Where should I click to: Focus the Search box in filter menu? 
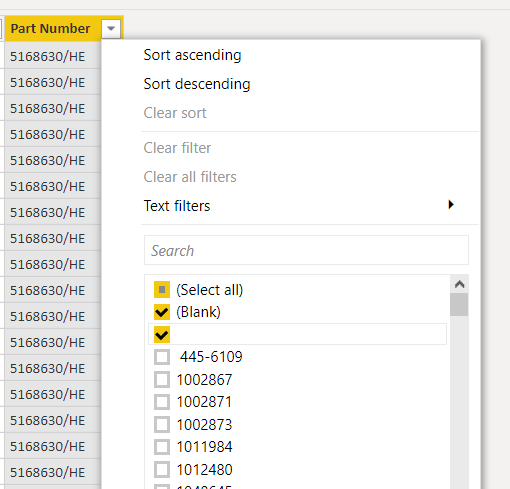(x=306, y=250)
